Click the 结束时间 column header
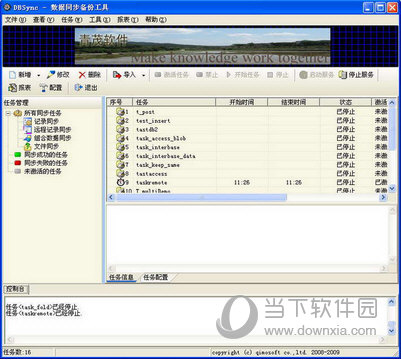This screenshot has height=360, width=401. tap(294, 102)
